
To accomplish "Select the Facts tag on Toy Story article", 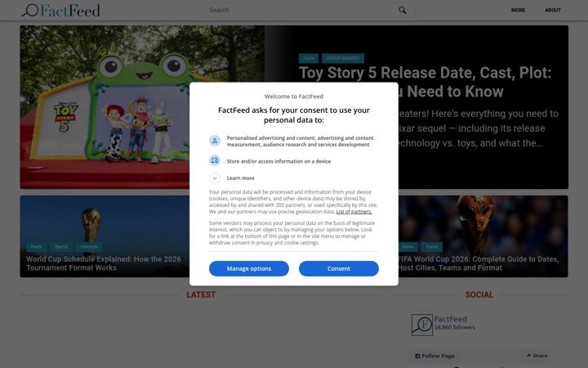I will (x=309, y=58).
